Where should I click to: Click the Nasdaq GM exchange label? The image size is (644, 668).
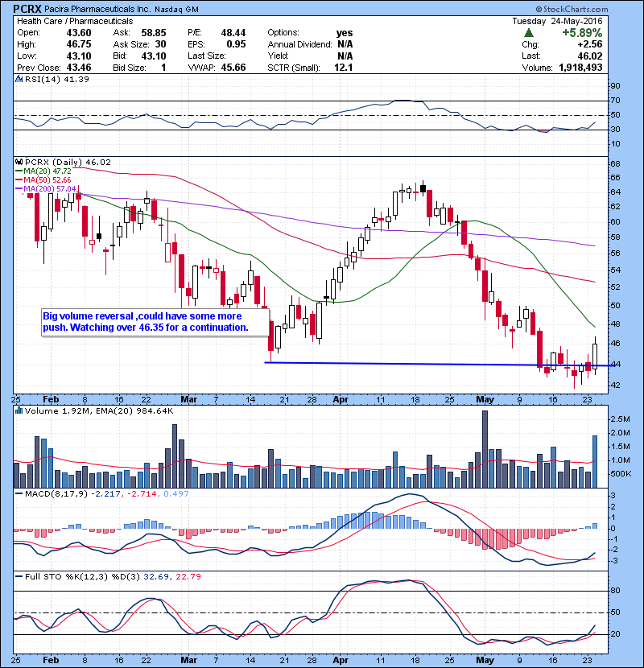click(x=176, y=10)
